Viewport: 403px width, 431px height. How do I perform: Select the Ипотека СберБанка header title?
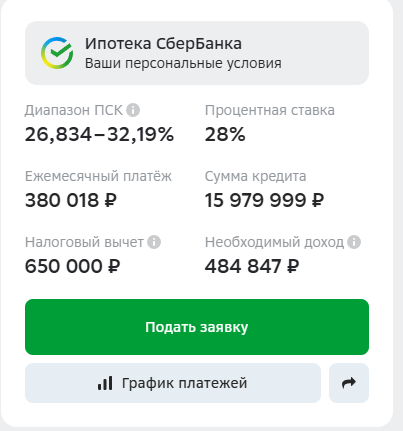point(163,44)
